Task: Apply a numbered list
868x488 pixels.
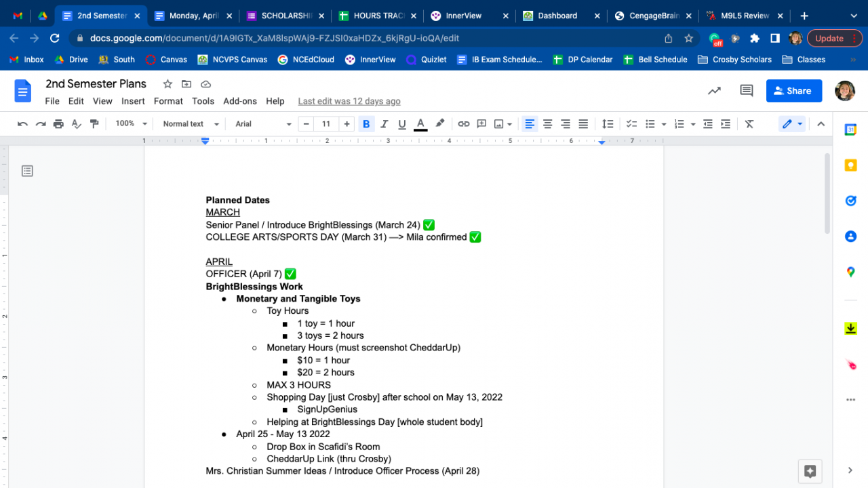Action: point(679,124)
